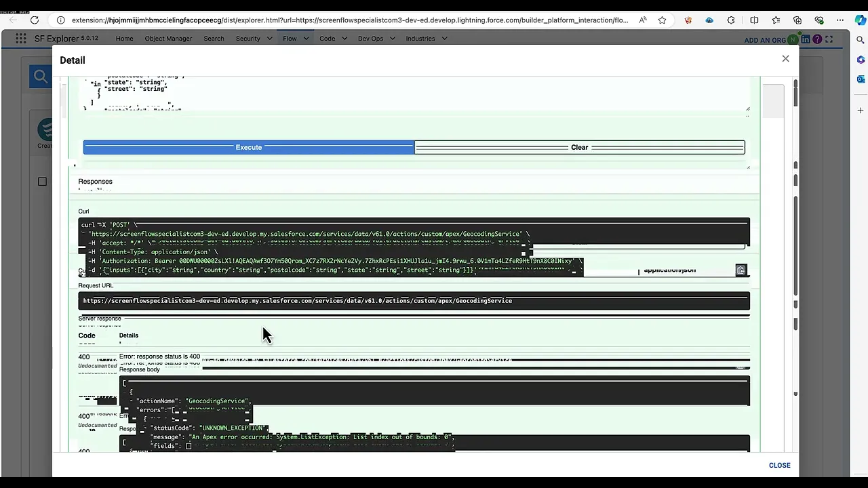This screenshot has width=868, height=488.
Task: Click the green N user avatar
Action: (x=793, y=40)
